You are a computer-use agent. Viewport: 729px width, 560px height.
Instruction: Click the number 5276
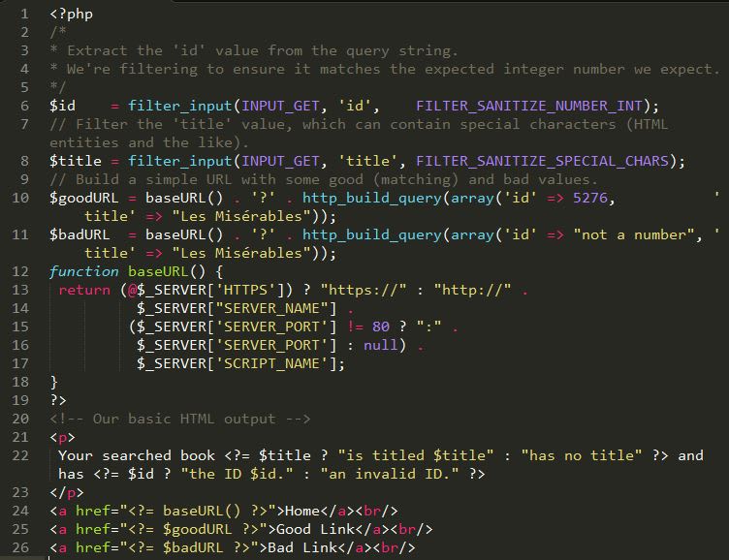pos(590,198)
